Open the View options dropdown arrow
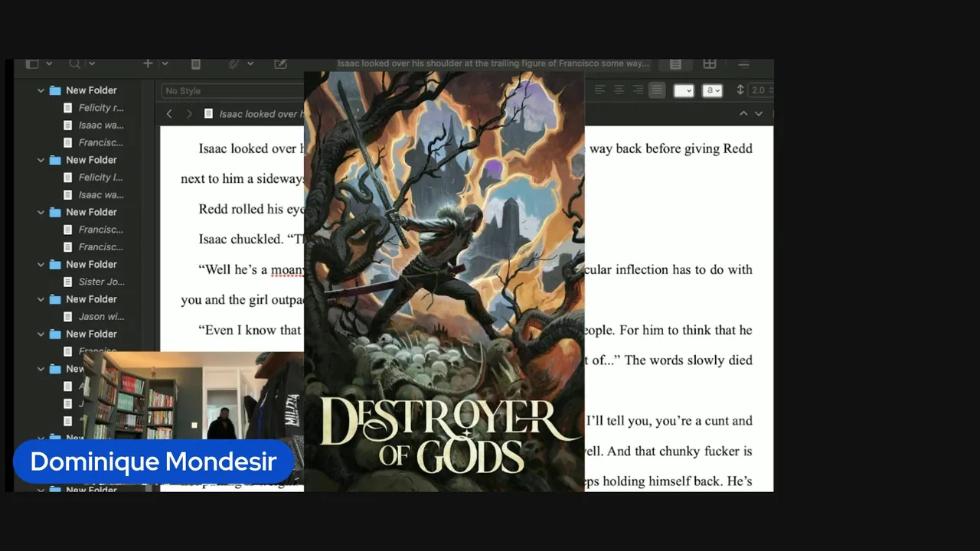Viewport: 980px width, 551px height. point(49,64)
